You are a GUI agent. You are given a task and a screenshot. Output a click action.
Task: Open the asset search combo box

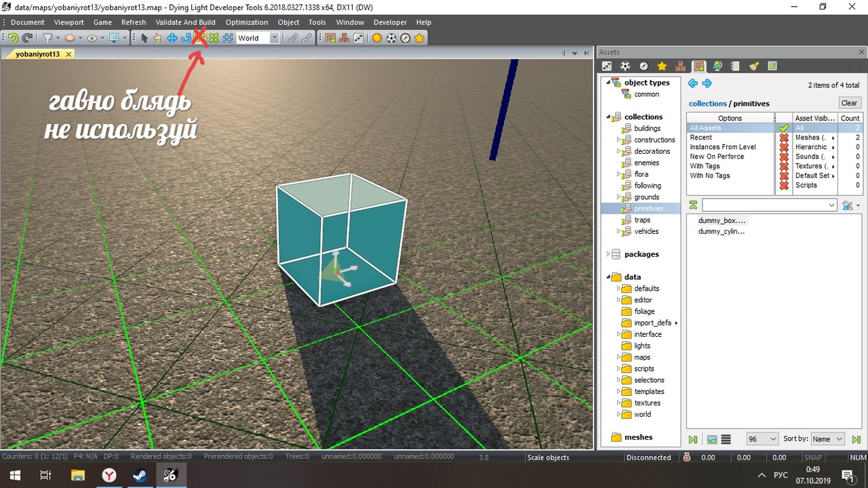coord(770,205)
